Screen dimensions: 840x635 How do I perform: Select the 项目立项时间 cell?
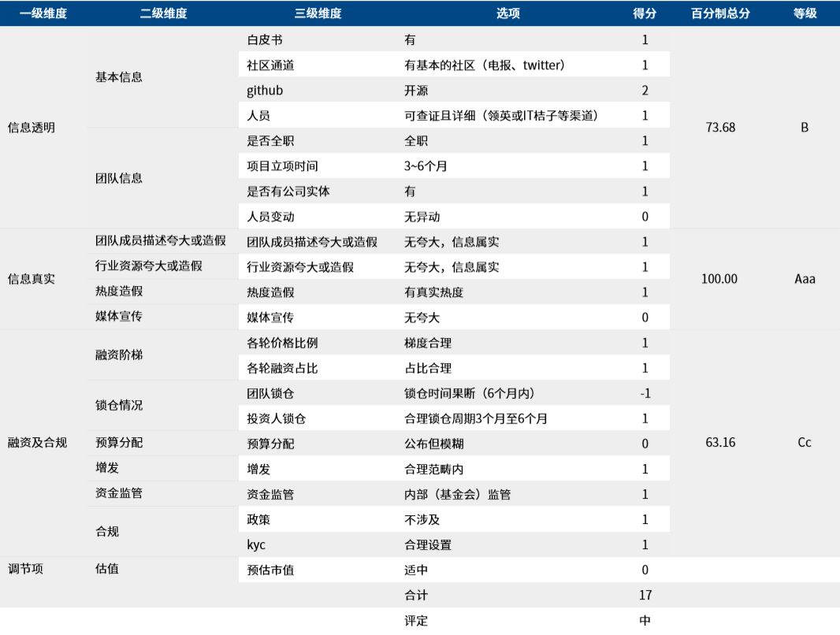point(282,166)
